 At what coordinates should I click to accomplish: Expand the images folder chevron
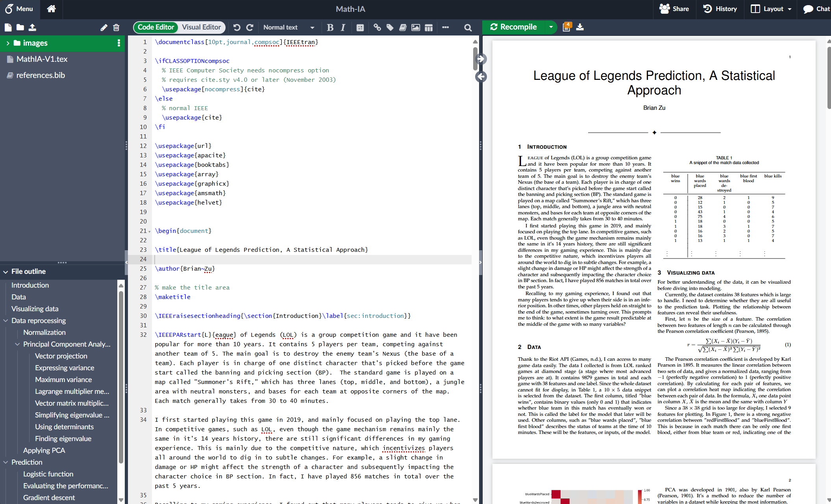[7, 43]
